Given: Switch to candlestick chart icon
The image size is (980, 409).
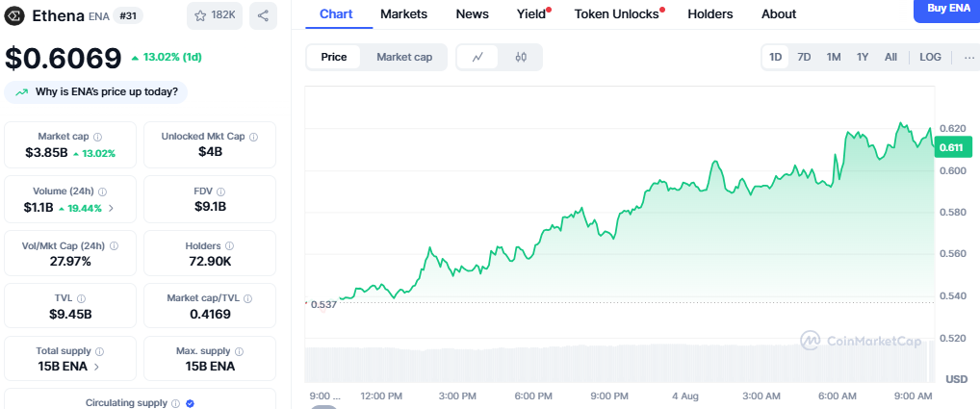Looking at the screenshot, I should (521, 58).
